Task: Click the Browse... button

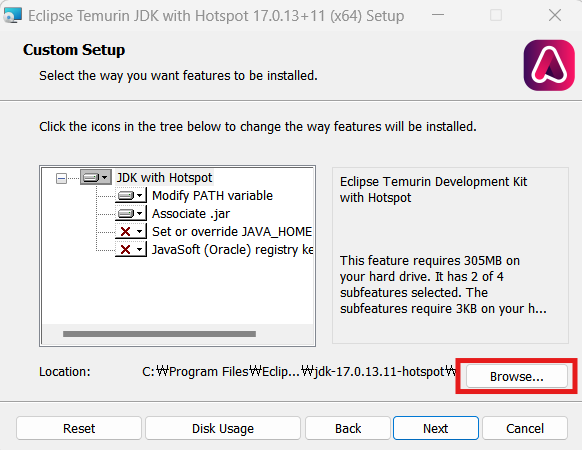Action: click(516, 376)
